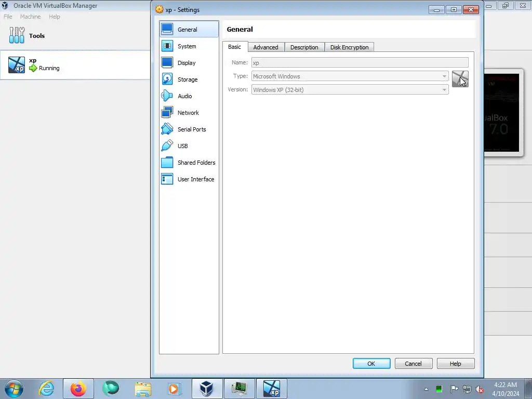Click the green Running state arrow icon
Viewport: 532px width, 399px height.
tap(33, 68)
